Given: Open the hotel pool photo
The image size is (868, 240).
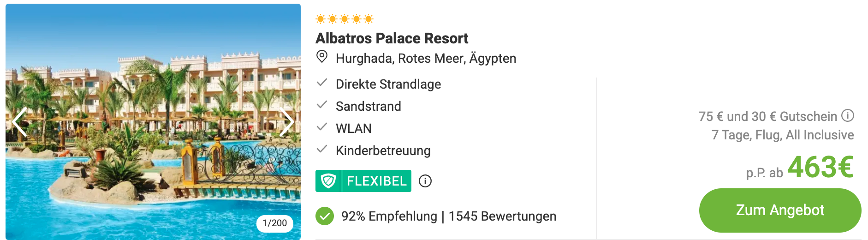Looking at the screenshot, I should point(153,122).
